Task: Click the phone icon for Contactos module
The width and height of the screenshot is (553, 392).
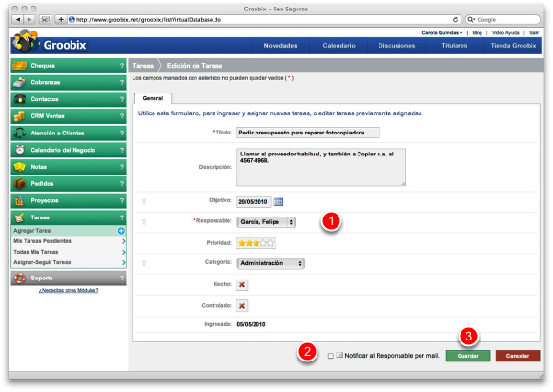Action: (20, 99)
